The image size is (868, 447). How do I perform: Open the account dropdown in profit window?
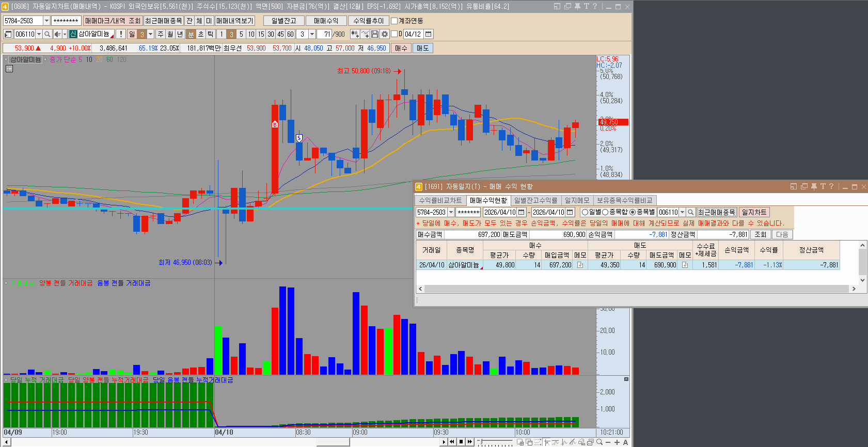pyautogui.click(x=451, y=212)
